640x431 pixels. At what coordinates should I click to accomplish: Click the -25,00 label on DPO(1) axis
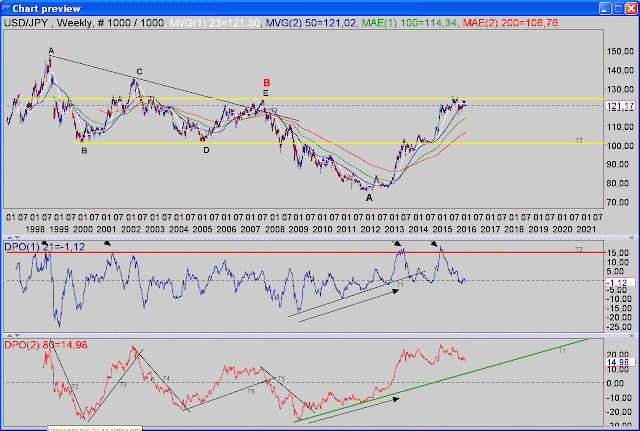coord(620,327)
